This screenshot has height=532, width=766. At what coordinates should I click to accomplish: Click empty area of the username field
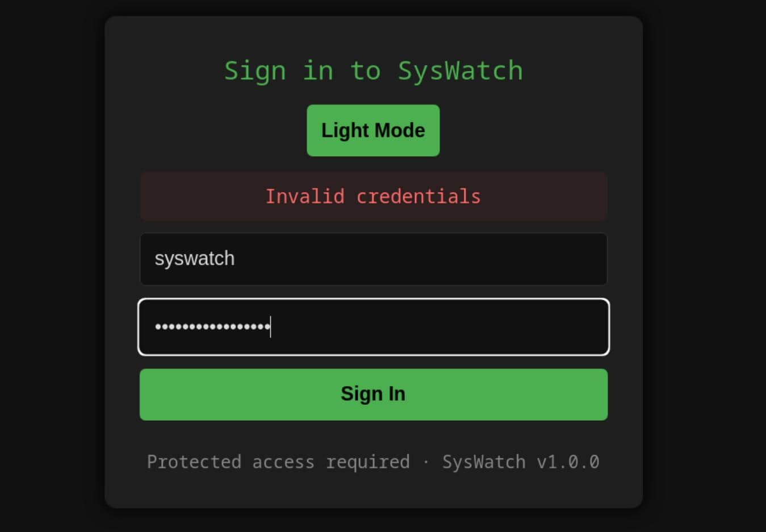[454, 259]
